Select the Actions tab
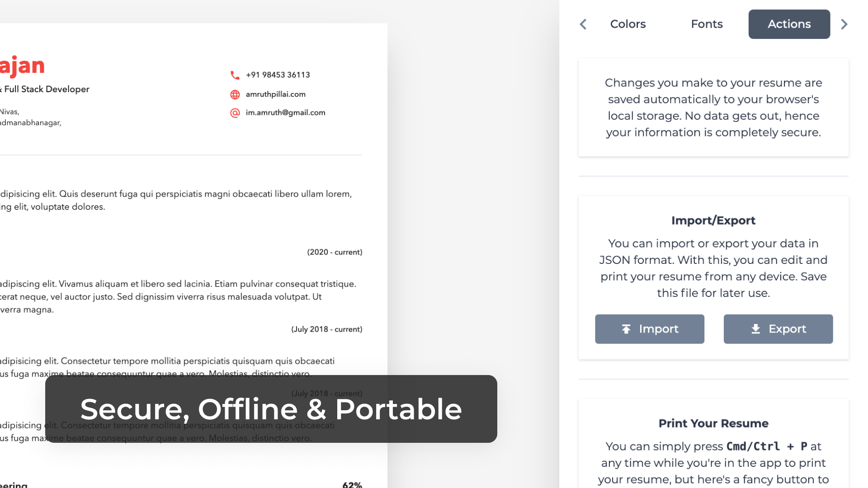The width and height of the screenshot is (868, 488). [789, 24]
